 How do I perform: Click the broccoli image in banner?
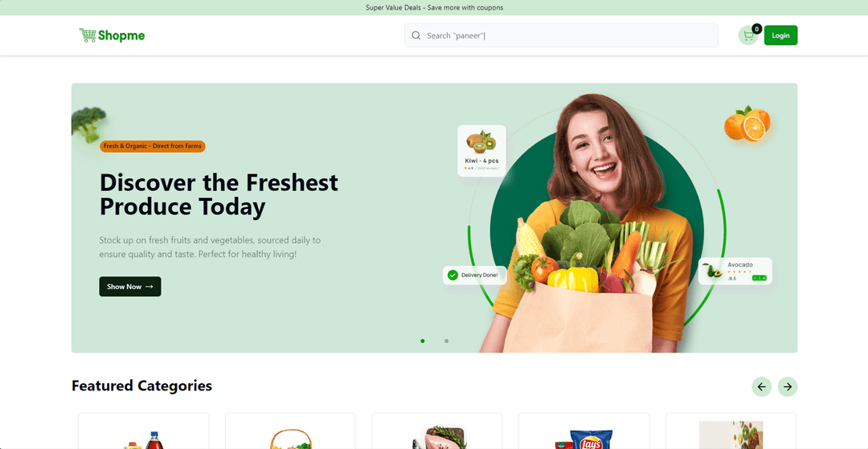[88, 124]
